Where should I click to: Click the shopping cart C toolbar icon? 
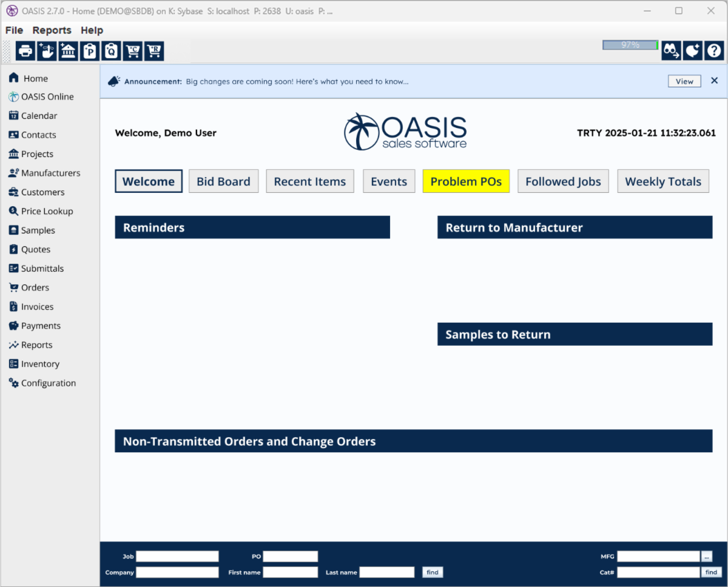click(133, 52)
